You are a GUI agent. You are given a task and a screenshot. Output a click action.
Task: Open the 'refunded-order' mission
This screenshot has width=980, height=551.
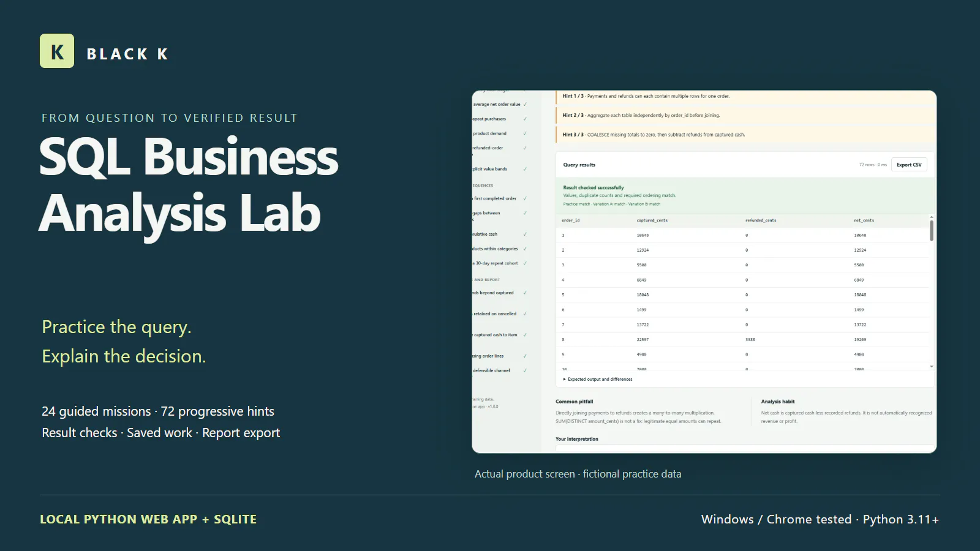(x=488, y=148)
